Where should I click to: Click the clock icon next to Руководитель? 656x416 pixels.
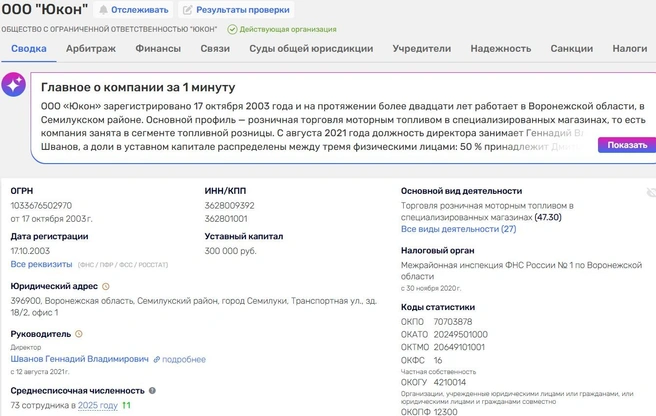coord(79,334)
